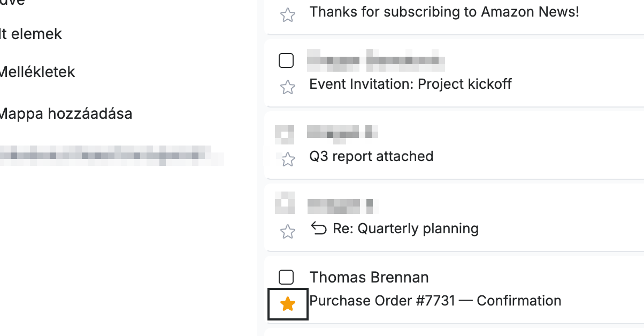Open the Re: Quarterly planning conversation
This screenshot has height=336, width=644.
point(405,228)
